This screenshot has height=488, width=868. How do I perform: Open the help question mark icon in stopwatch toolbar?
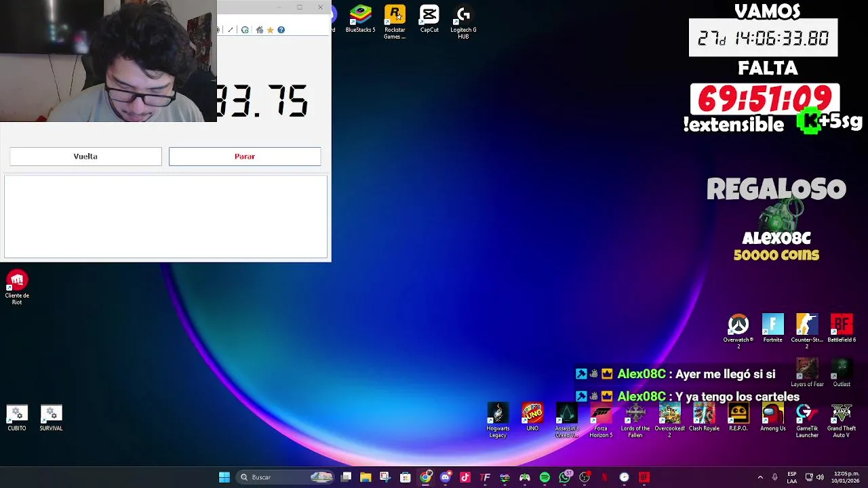[x=281, y=30]
